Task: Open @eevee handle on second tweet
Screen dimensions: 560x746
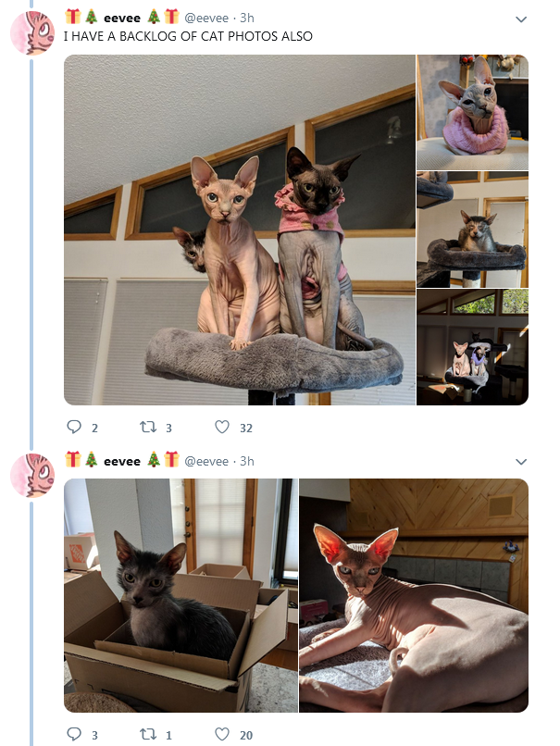Action: pyautogui.click(x=206, y=461)
